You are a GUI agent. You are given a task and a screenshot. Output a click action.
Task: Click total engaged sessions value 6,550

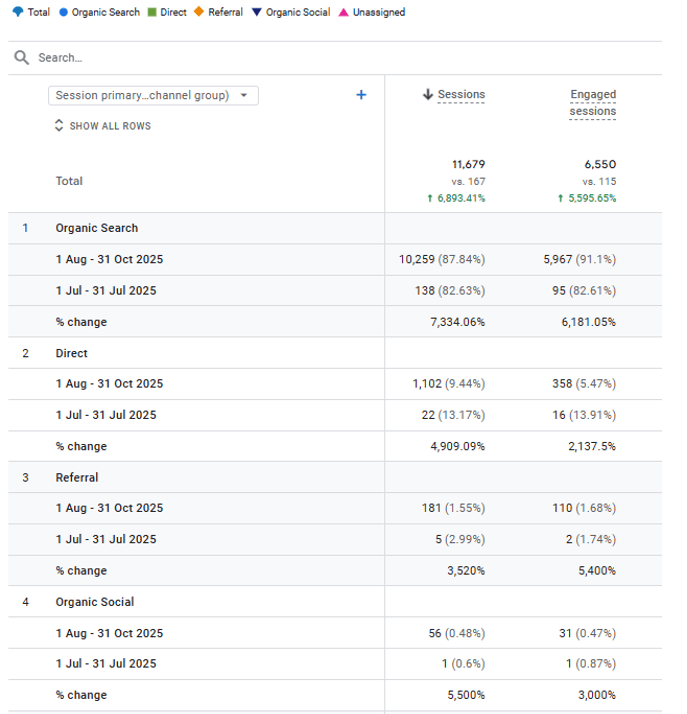[x=600, y=164]
